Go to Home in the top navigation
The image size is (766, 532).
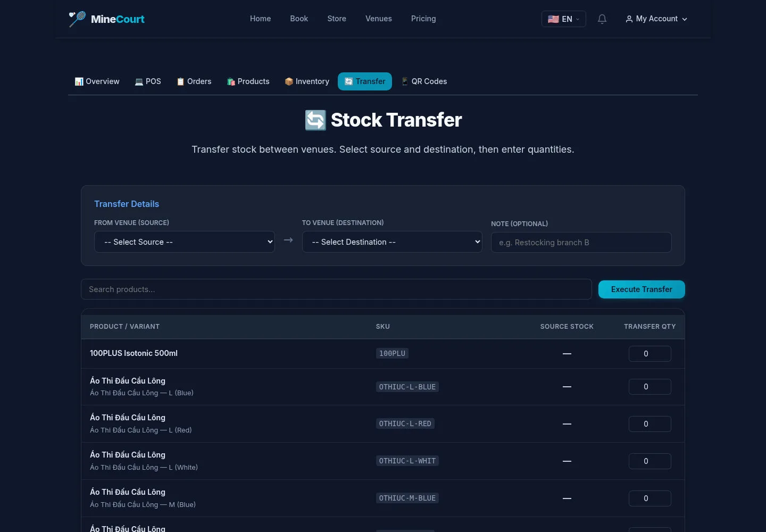(x=260, y=19)
